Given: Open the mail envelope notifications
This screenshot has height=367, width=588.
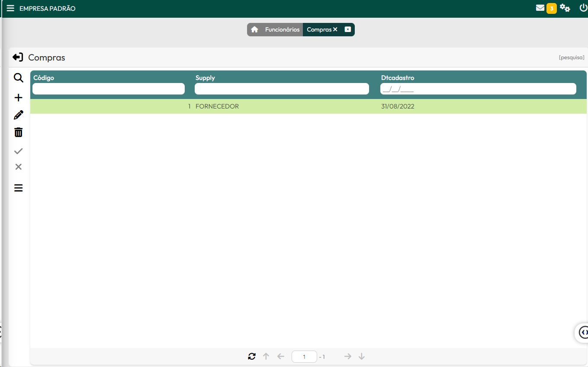Looking at the screenshot, I should point(540,8).
